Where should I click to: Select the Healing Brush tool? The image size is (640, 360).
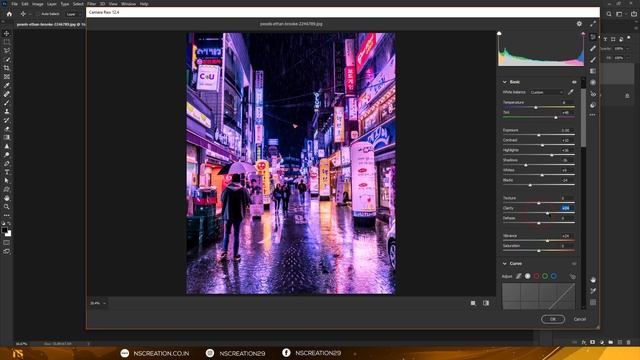7,94
